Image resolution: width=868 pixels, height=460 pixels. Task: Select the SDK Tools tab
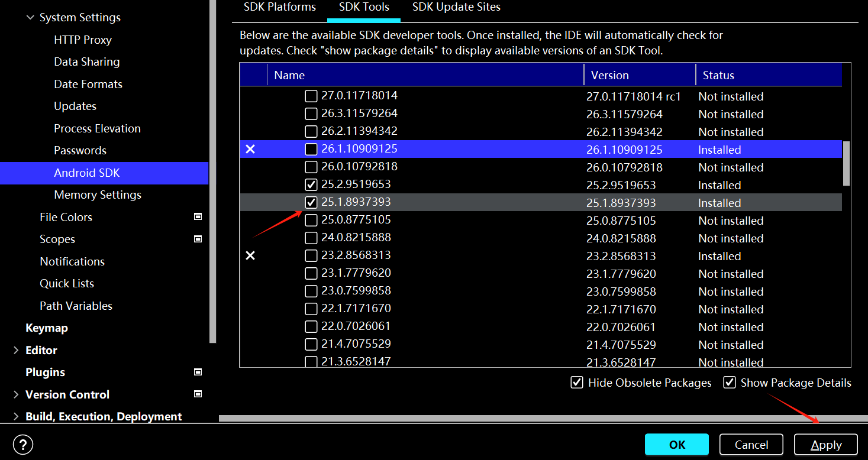[x=364, y=7]
